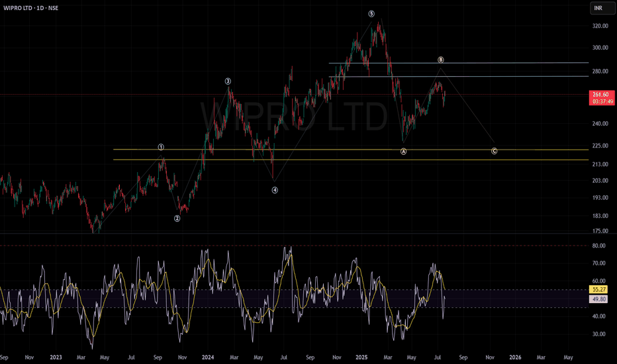Click the 80.00 oscillator scale label
The width and height of the screenshot is (617, 364).
[x=599, y=246]
